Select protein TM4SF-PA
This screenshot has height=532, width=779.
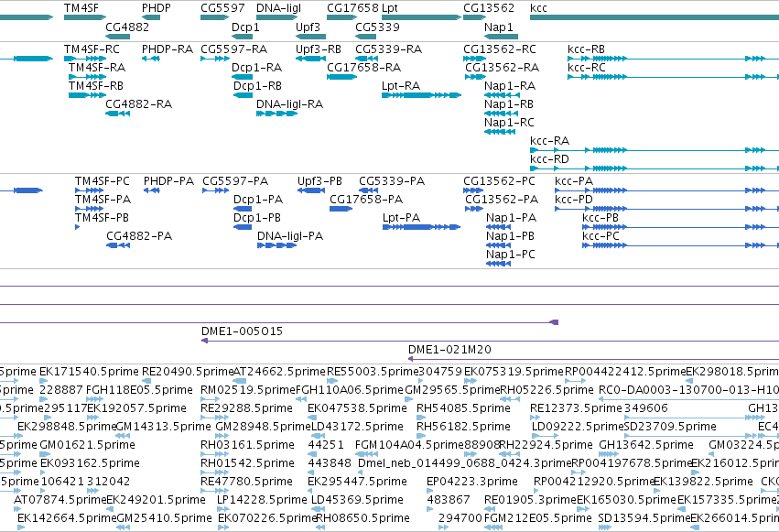click(x=103, y=200)
